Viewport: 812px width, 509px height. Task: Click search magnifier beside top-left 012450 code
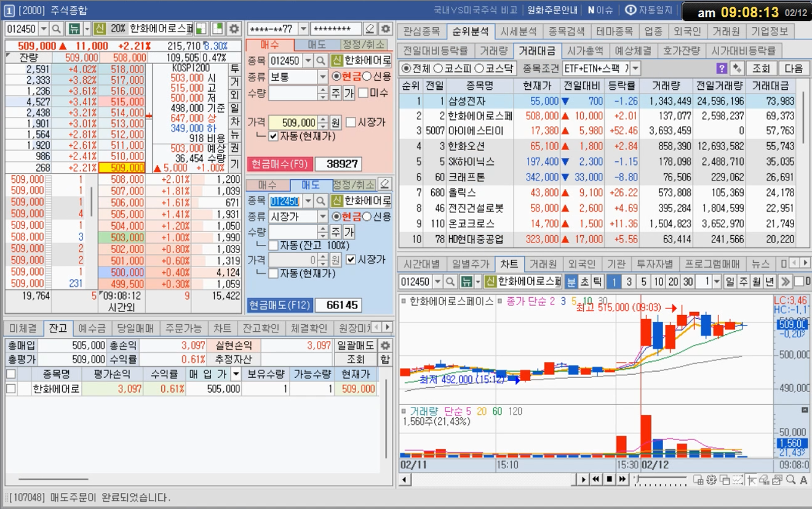[57, 28]
